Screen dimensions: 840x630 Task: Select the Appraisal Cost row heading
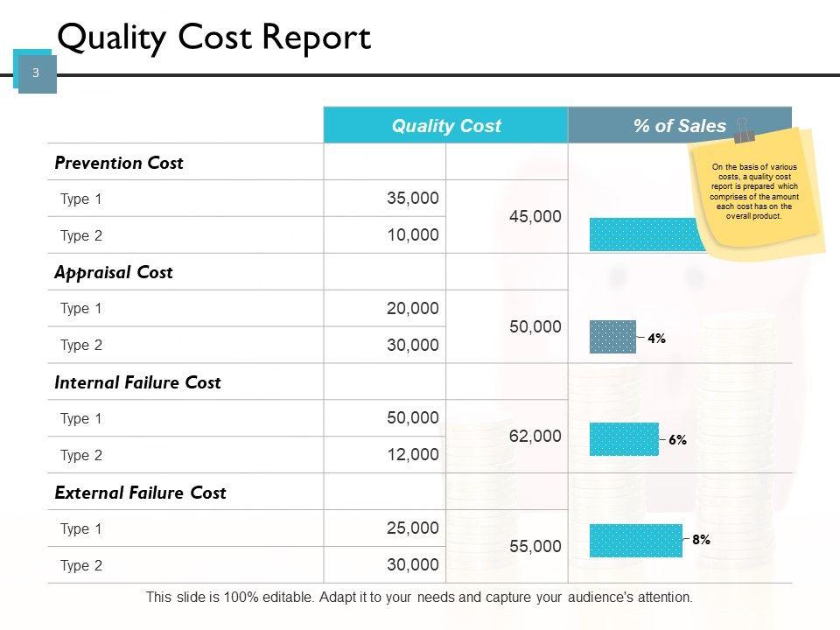(114, 272)
